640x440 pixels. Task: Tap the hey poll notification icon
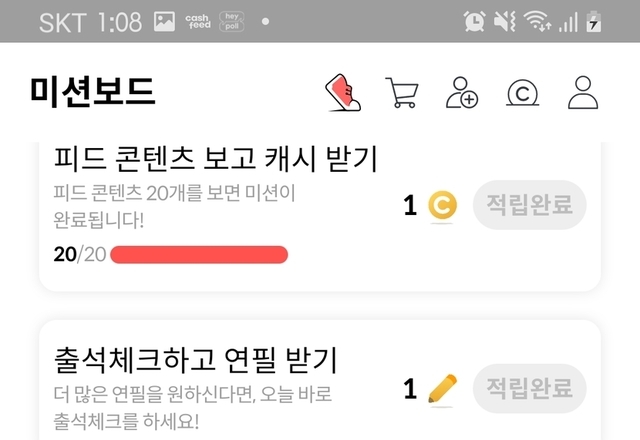pos(233,22)
